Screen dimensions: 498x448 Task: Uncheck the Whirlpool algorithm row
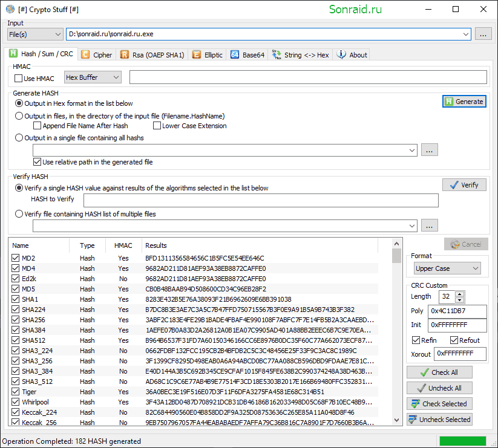coord(15,402)
